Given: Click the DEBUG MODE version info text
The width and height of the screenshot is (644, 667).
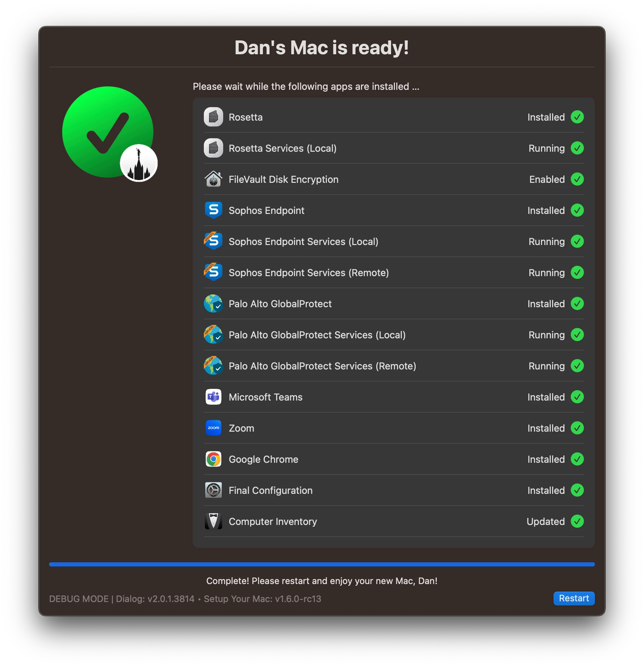Looking at the screenshot, I should pos(185,599).
